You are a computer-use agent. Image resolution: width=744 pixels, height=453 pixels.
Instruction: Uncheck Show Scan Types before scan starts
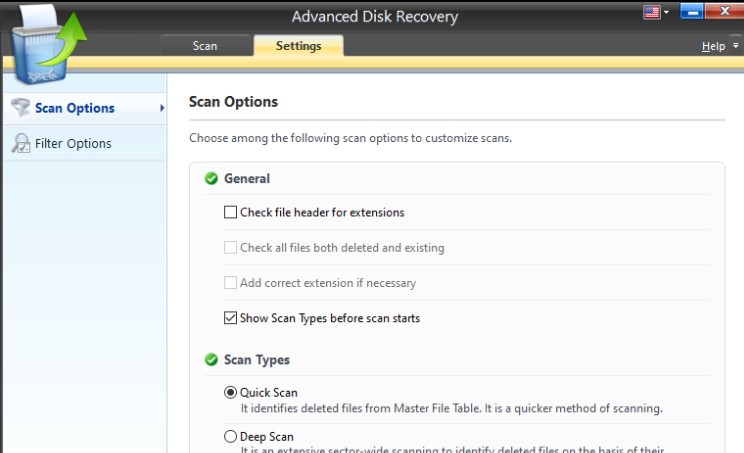[230, 318]
